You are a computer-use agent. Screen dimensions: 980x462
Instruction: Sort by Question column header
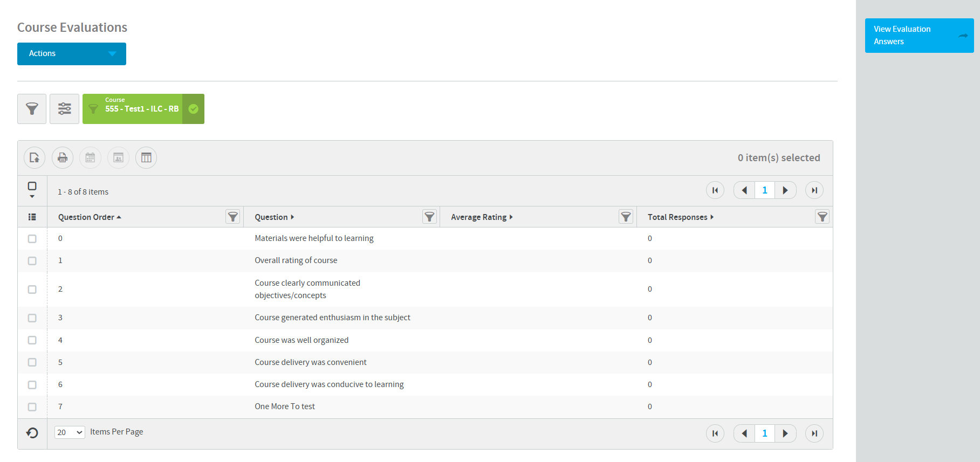click(x=274, y=217)
